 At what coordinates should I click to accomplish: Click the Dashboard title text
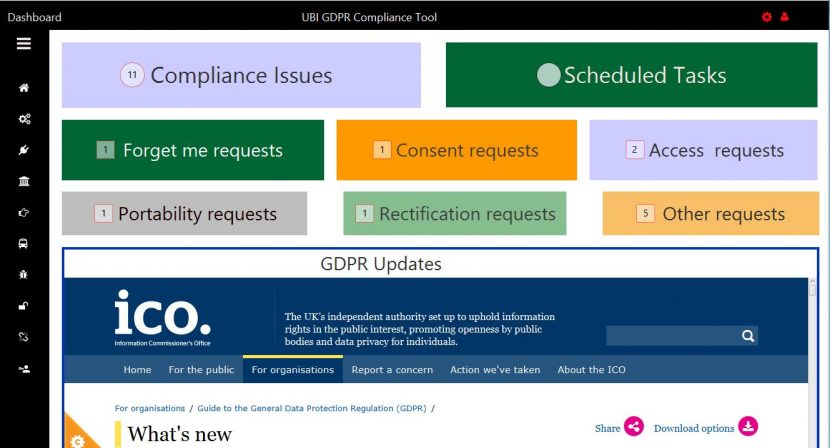point(34,17)
